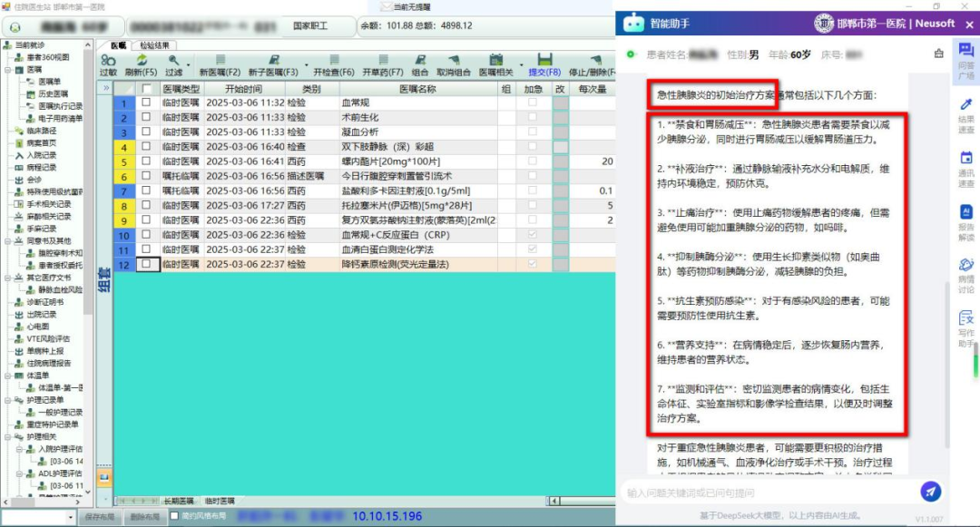This screenshot has width=980, height=527.
Task: Collapse the 护理记录单 tree node
Action: click(x=8, y=400)
